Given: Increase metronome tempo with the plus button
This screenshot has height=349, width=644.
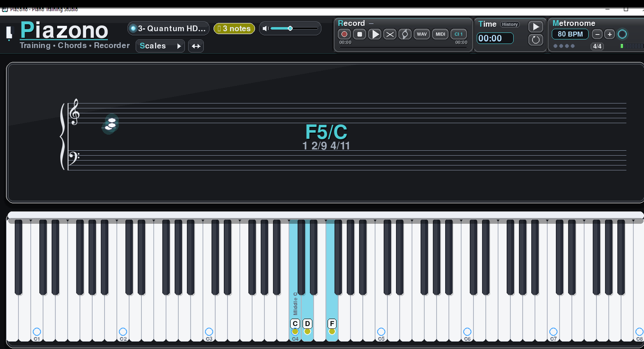Looking at the screenshot, I should tap(609, 34).
